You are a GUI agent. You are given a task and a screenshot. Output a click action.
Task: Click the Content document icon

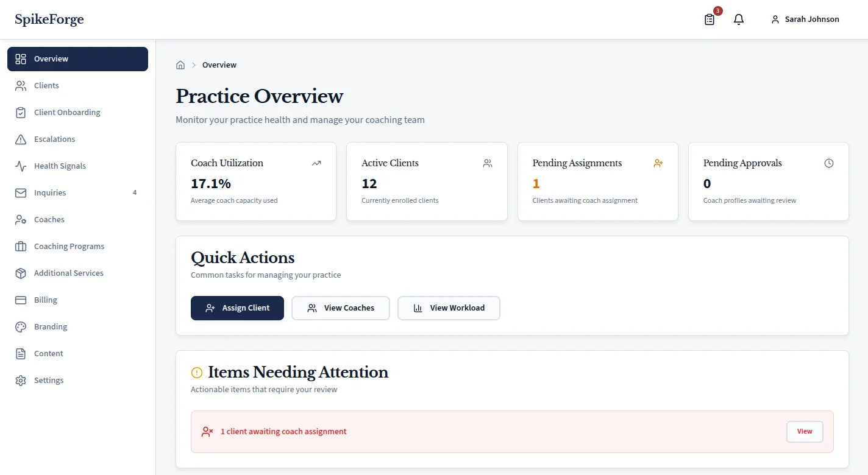[21, 354]
